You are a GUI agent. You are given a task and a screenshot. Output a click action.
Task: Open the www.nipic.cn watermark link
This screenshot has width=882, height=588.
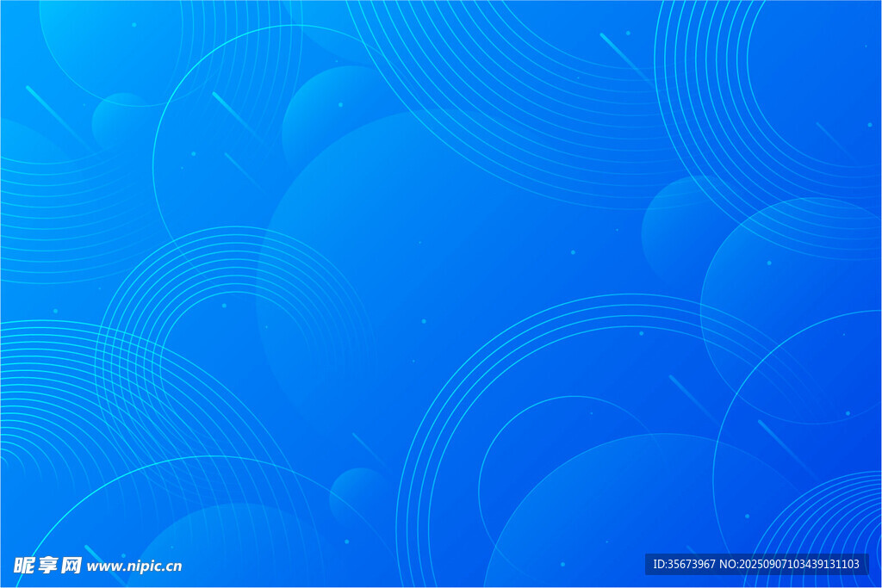point(134,566)
